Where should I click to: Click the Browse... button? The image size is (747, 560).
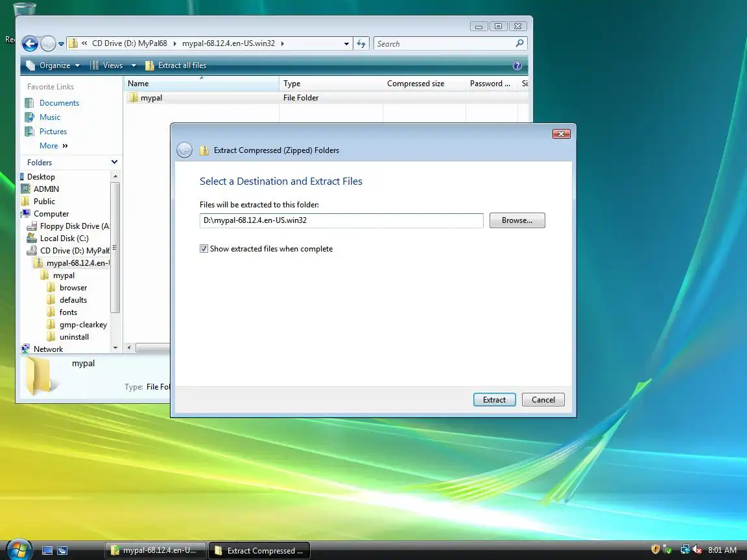(x=517, y=220)
